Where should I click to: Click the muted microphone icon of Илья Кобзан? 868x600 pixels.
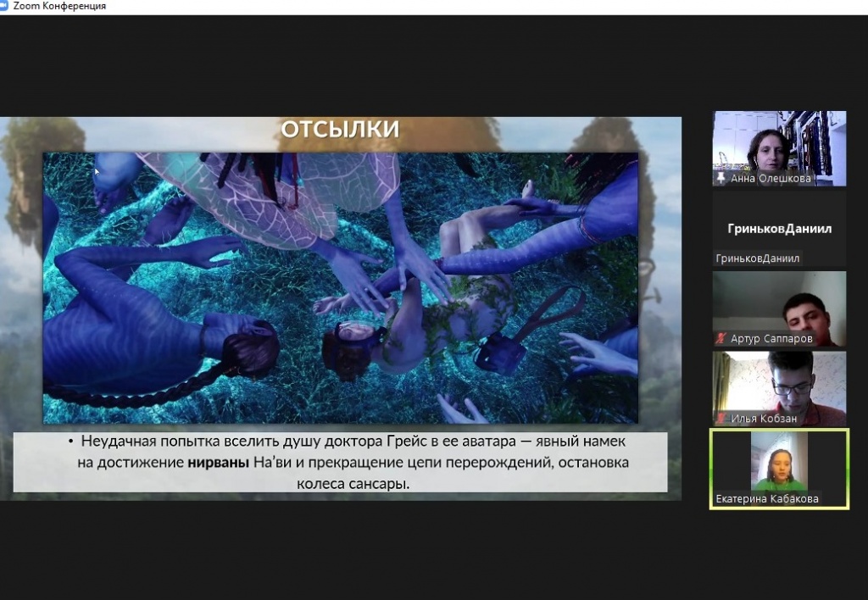[721, 419]
